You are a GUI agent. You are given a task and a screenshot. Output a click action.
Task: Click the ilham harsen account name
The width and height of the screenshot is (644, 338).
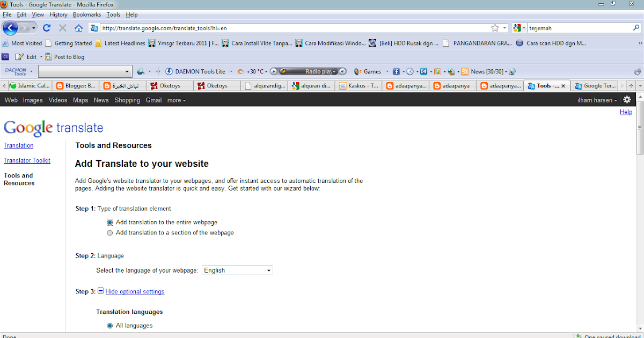[595, 100]
